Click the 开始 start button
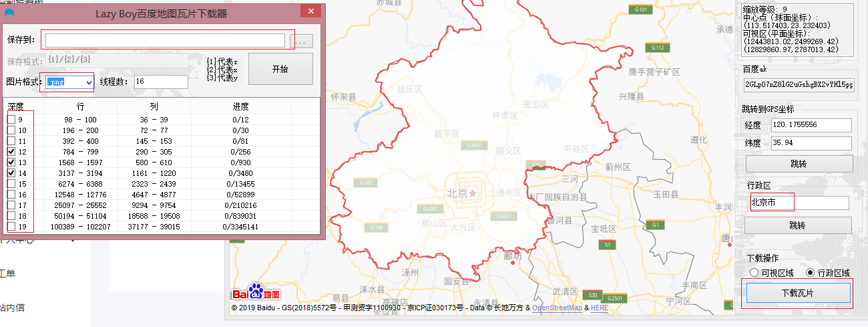Screen dimensions: 868x327 tap(280, 69)
